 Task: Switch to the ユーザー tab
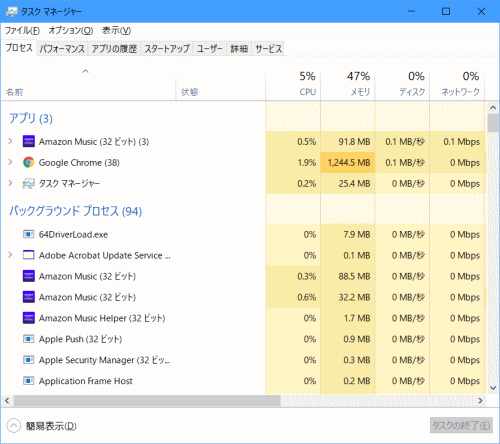click(x=209, y=49)
